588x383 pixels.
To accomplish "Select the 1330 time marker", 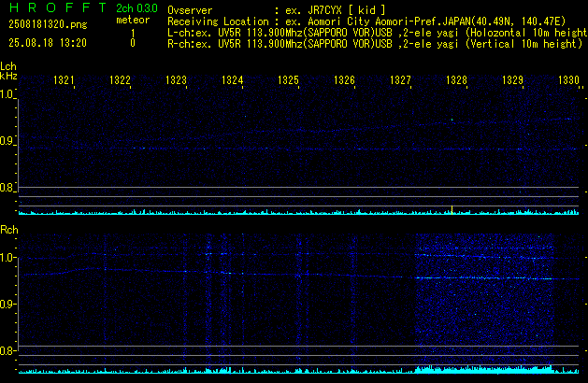I will click(569, 80).
